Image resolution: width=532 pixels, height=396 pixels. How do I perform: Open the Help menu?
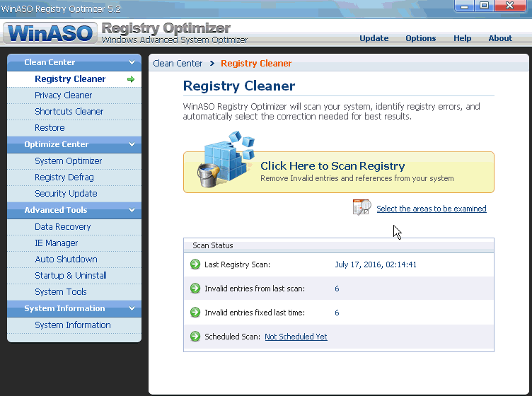[x=462, y=38]
